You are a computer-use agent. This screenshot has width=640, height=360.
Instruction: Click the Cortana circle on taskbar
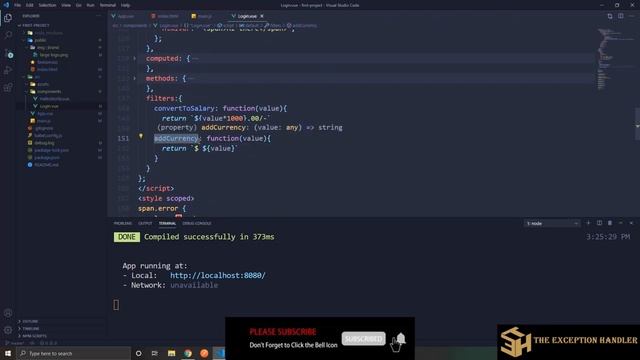(138, 353)
